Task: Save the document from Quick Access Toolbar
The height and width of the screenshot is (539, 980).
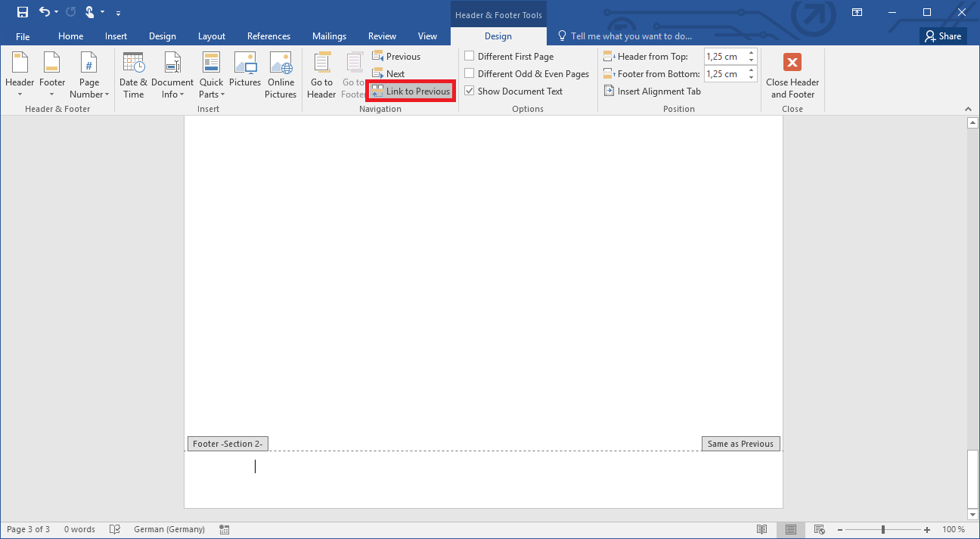Action: point(22,12)
